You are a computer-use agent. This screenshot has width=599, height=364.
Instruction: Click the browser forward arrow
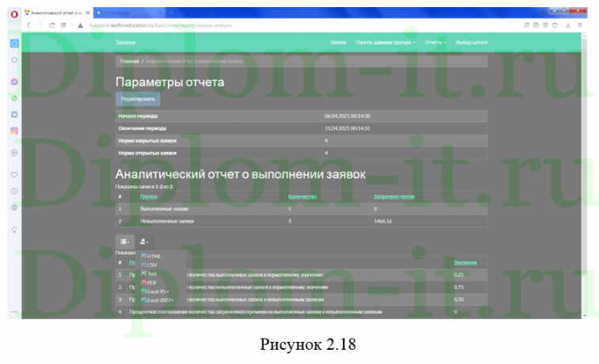[x=40, y=25]
